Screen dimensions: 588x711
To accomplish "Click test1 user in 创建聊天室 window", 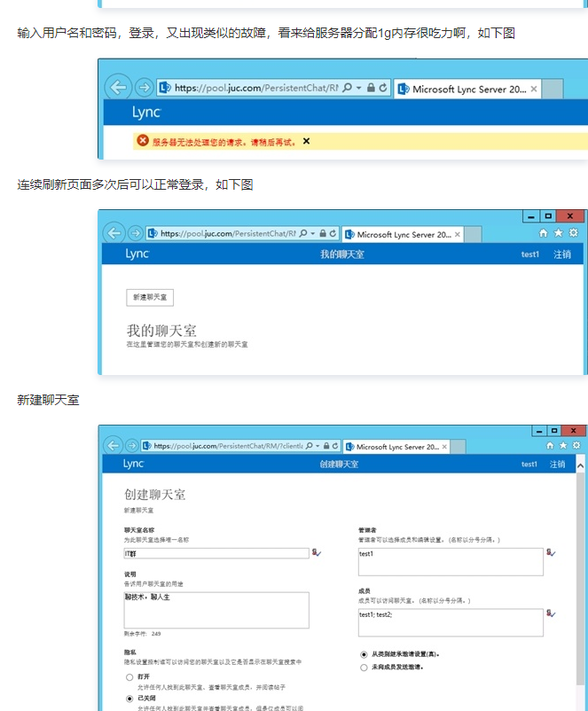I will pos(529,465).
